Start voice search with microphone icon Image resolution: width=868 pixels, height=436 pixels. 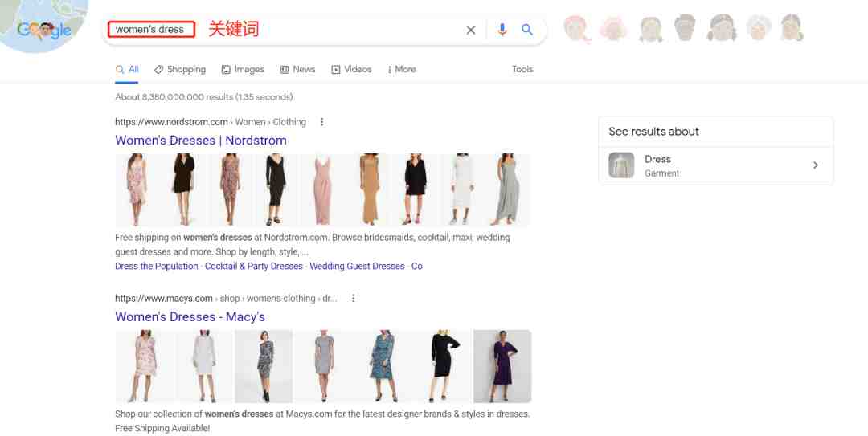pyautogui.click(x=502, y=30)
